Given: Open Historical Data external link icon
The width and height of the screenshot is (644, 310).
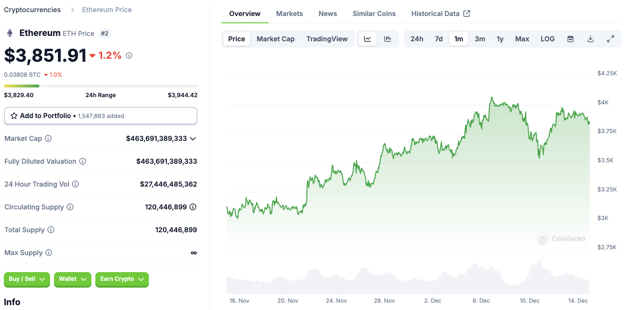Looking at the screenshot, I should (x=466, y=14).
